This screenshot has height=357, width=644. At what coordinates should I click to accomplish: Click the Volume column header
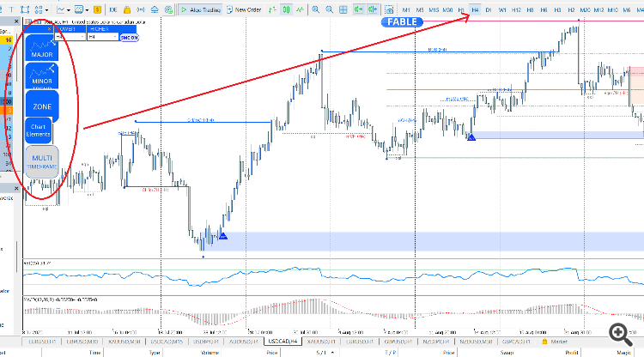[x=210, y=353]
